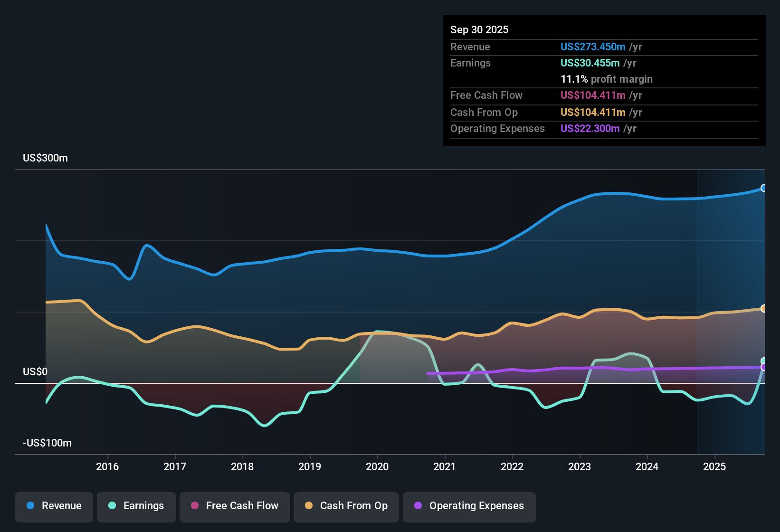Screen dimensions: 780x532
Task: Open the Cash From Op legend filter
Action: [x=346, y=506]
